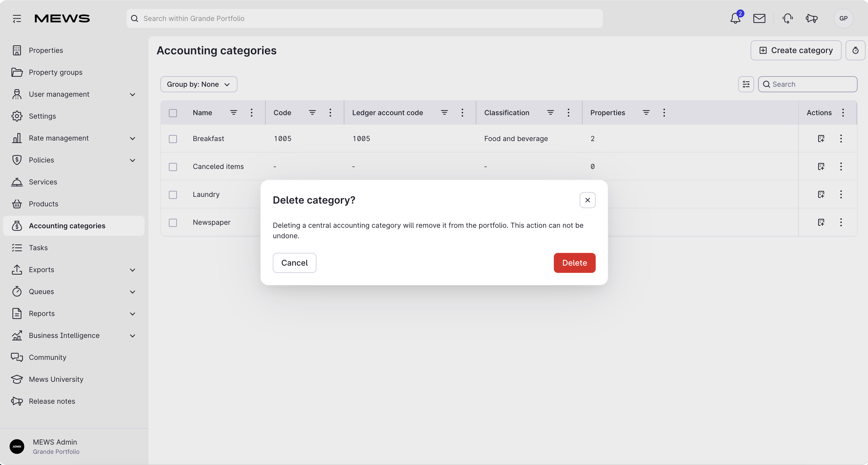
Task: Tick the Canceled items row checkbox
Action: (x=173, y=167)
